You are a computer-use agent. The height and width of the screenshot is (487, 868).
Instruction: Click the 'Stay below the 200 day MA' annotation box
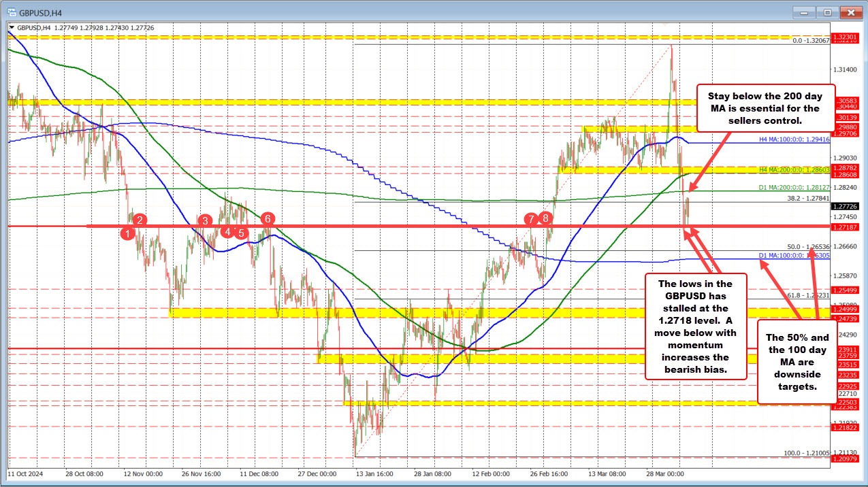click(765, 107)
